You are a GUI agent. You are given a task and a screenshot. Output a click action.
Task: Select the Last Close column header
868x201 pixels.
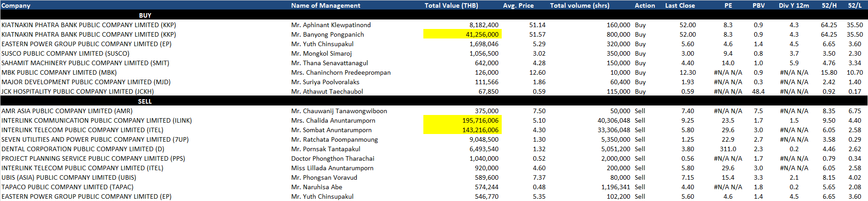[x=680, y=5]
